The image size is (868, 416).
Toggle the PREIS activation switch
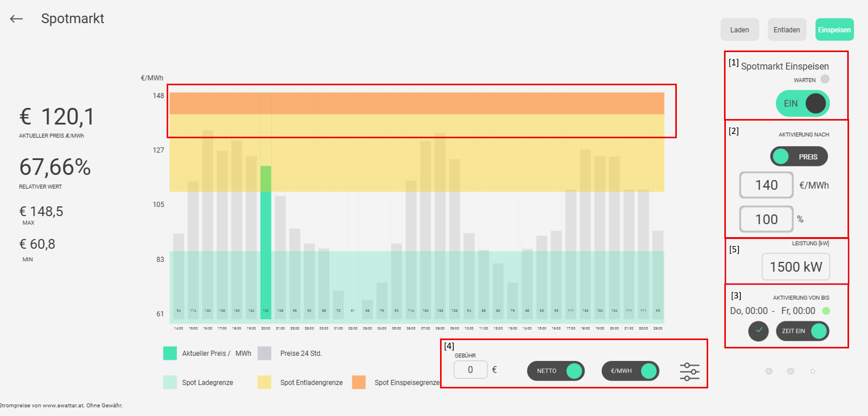(x=798, y=157)
